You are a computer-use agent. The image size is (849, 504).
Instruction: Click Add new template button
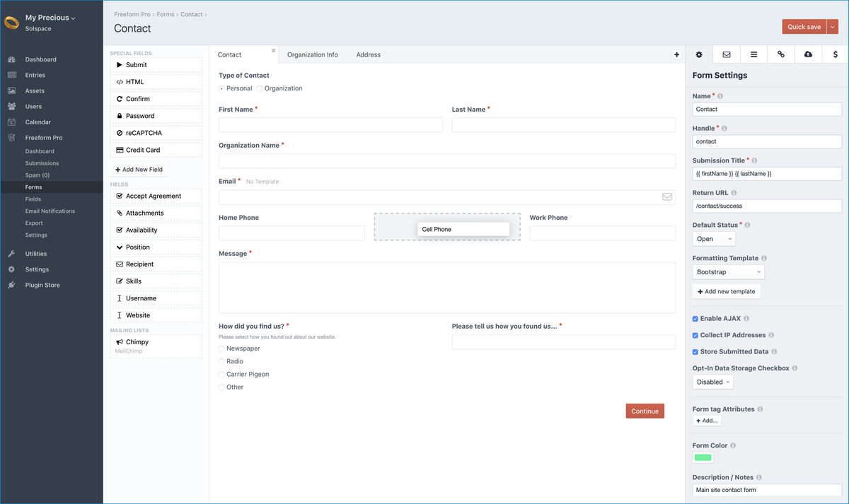[727, 291]
